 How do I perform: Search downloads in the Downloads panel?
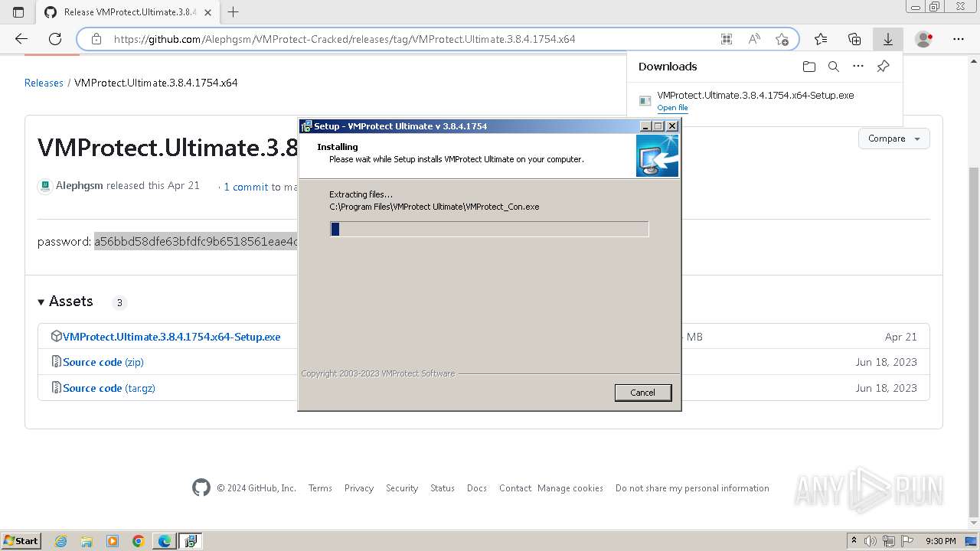834,67
